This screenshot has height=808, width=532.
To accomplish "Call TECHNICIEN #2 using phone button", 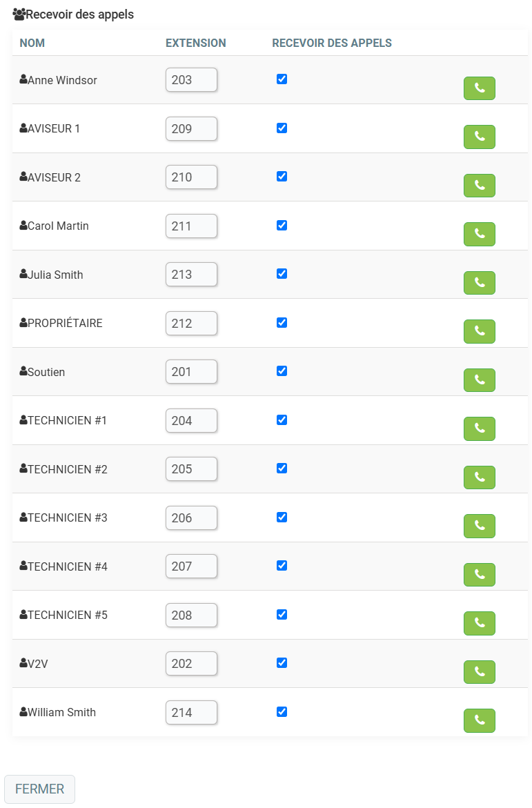I will coord(479,477).
